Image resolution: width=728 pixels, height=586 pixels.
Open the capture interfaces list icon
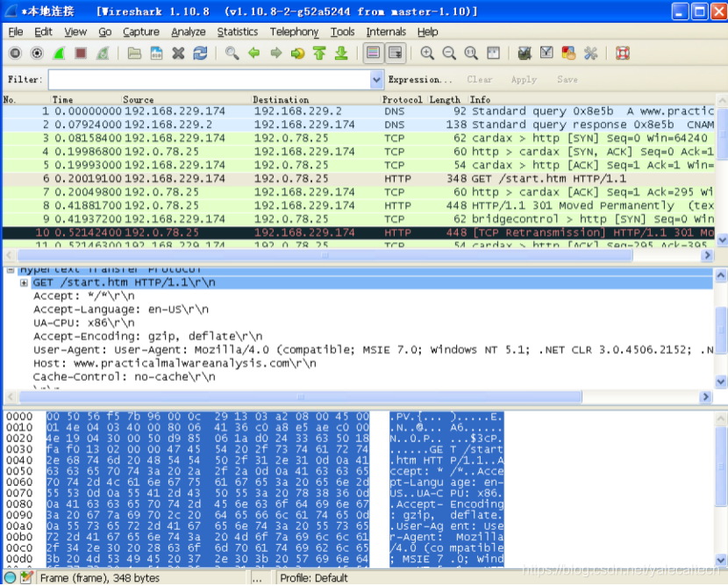(x=15, y=53)
